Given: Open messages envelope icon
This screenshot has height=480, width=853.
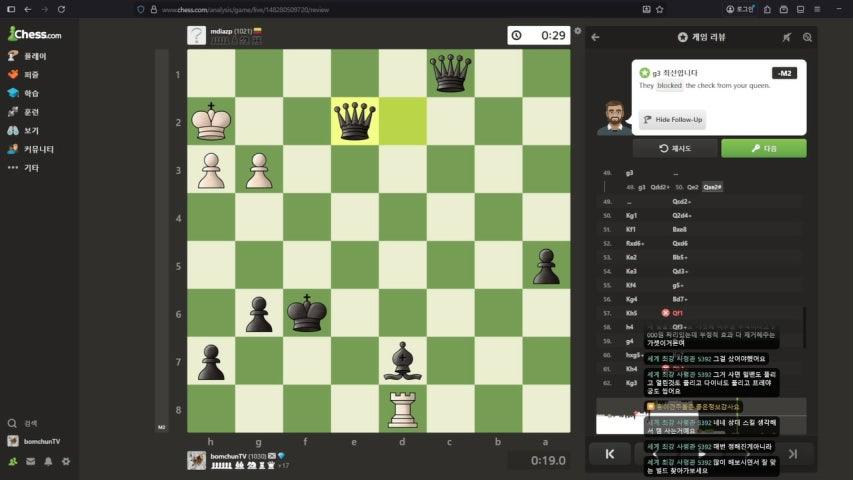Looking at the screenshot, I should 30,461.
